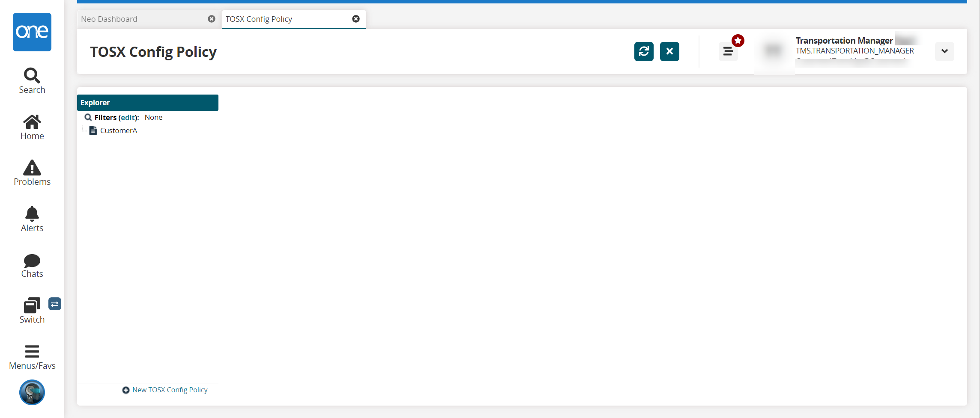Open Chats
The image size is (980, 418).
pyautogui.click(x=32, y=265)
